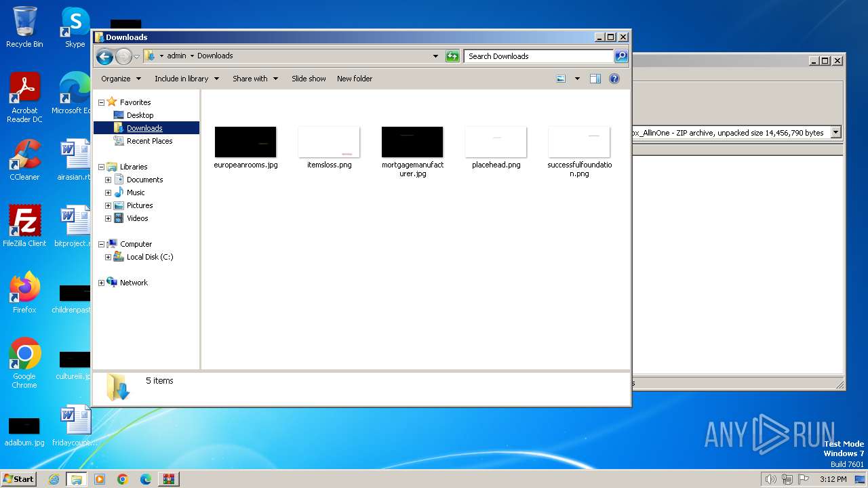Open the view options dropdown arrow
868x488 pixels.
pyautogui.click(x=577, y=79)
